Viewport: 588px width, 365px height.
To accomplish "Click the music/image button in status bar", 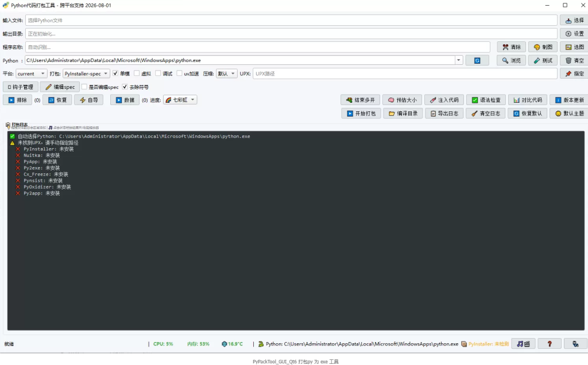I will 523,344.
